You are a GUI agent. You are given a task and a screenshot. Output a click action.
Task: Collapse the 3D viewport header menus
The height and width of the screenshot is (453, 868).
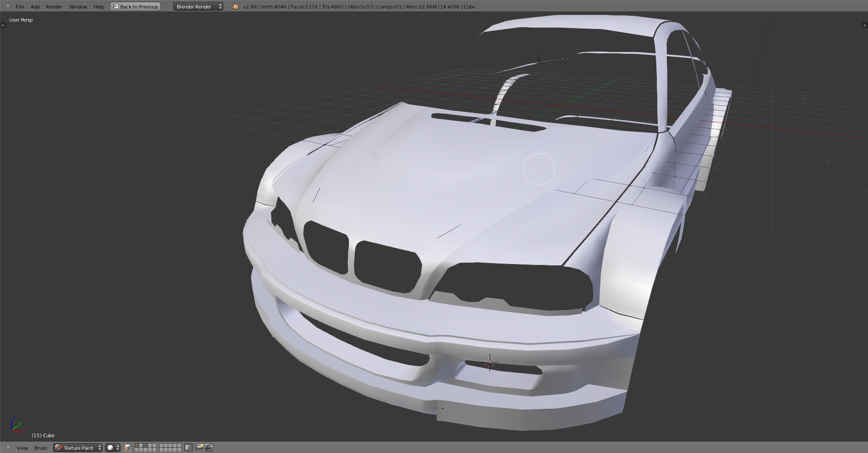8,447
